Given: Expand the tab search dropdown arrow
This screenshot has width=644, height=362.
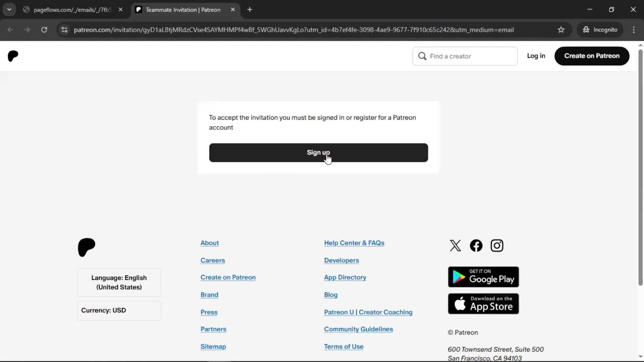Looking at the screenshot, I should click(9, 10).
